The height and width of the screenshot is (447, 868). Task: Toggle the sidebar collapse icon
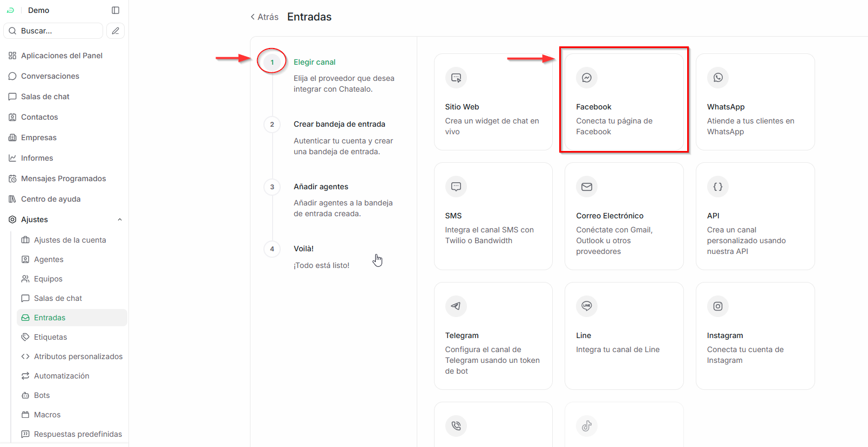coord(116,10)
